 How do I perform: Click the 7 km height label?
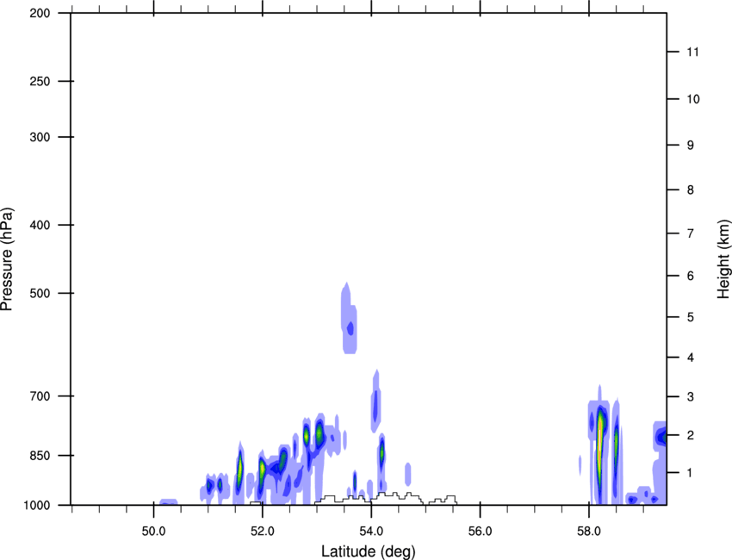[691, 233]
